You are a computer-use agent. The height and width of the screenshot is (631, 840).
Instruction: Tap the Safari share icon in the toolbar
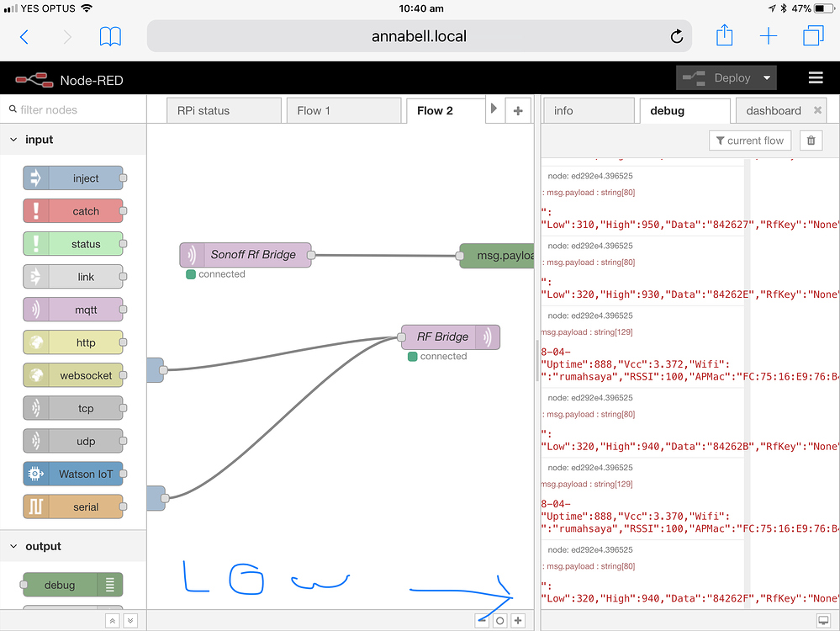tap(725, 35)
